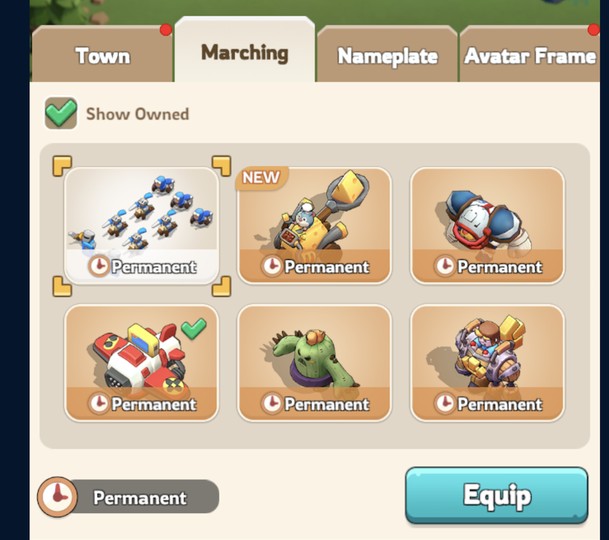Screen dimensions: 609x540
Task: Select the blue soldier troops marching skin
Action: [x=141, y=226]
